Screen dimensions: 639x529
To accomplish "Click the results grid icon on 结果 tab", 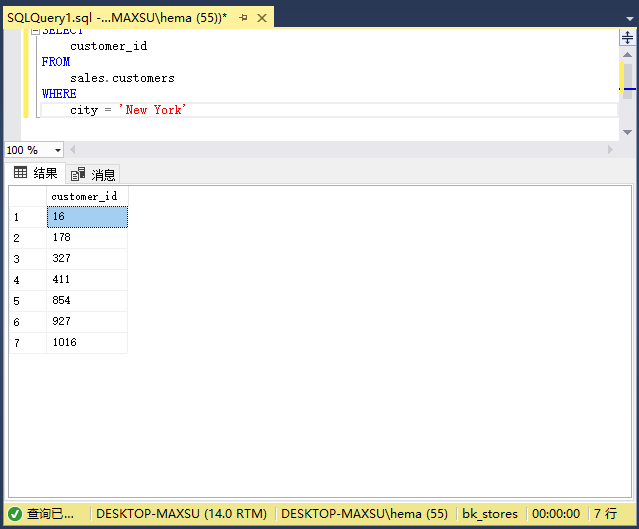I will pos(20,172).
